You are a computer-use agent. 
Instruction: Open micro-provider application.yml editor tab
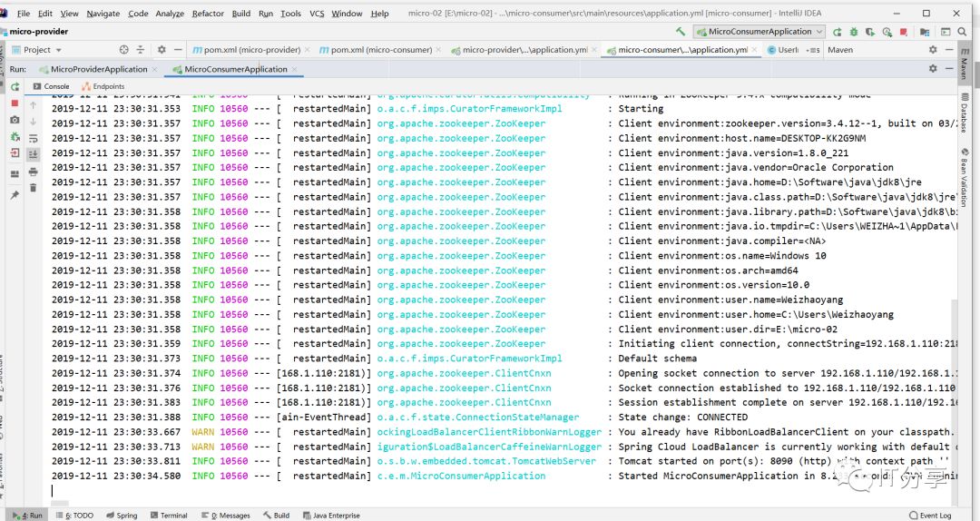(x=524, y=49)
